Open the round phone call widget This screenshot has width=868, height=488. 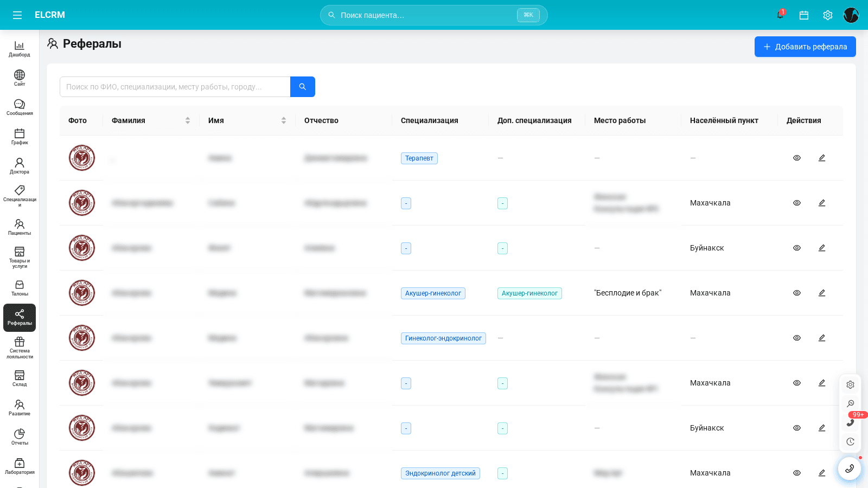850,468
